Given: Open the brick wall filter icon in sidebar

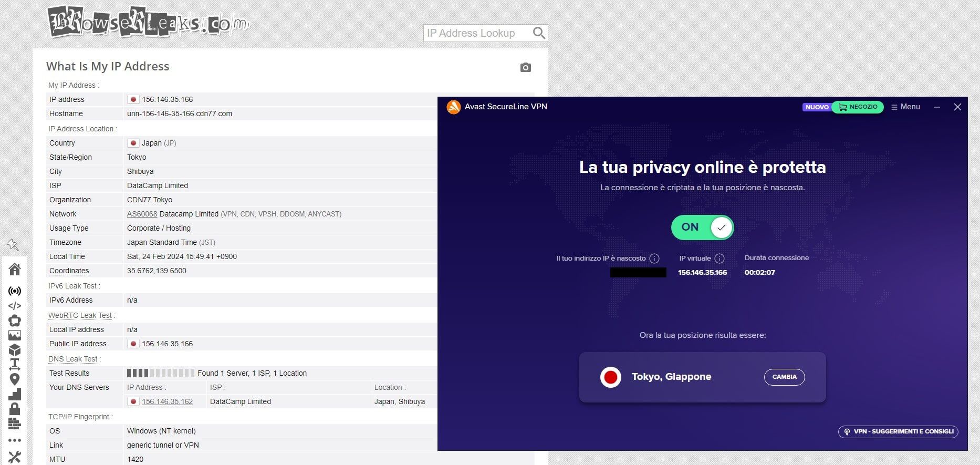Looking at the screenshot, I should (x=15, y=423).
